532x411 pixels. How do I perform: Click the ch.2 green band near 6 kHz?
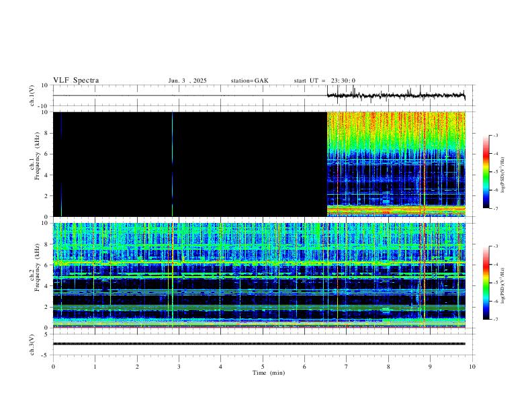point(259,263)
